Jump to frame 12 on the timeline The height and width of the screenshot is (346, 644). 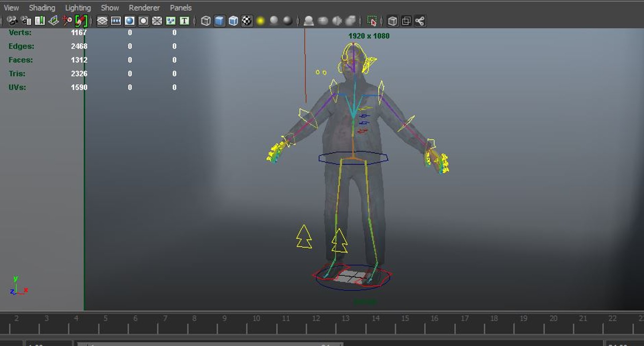(316, 318)
